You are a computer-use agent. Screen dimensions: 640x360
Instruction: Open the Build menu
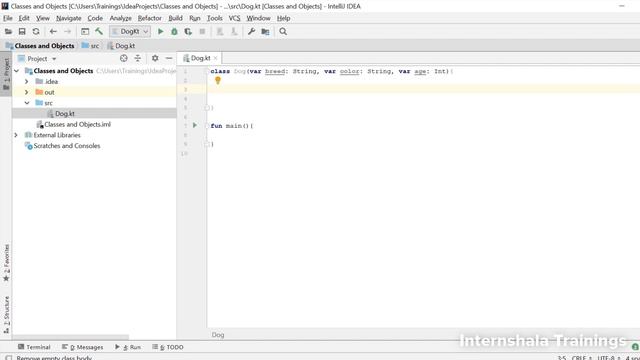pyautogui.click(x=176, y=18)
